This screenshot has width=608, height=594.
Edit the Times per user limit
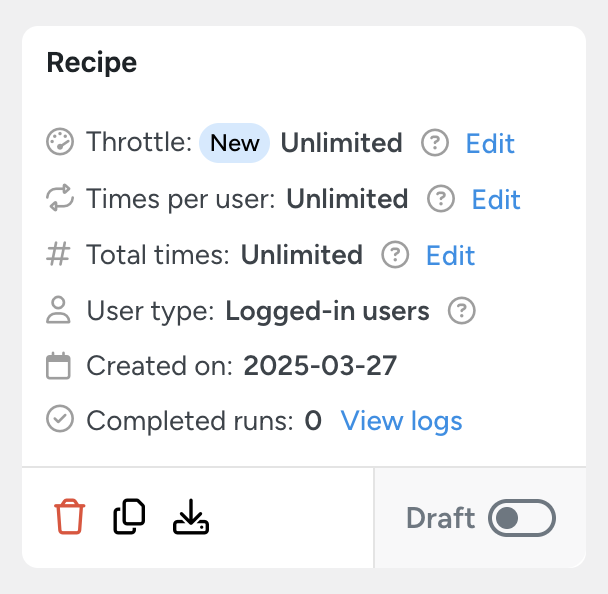coord(496,199)
